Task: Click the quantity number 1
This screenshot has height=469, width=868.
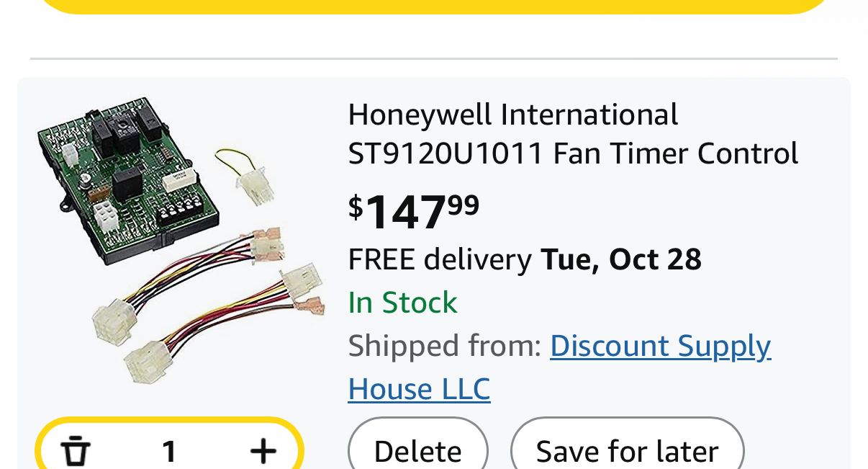Action: pyautogui.click(x=169, y=452)
